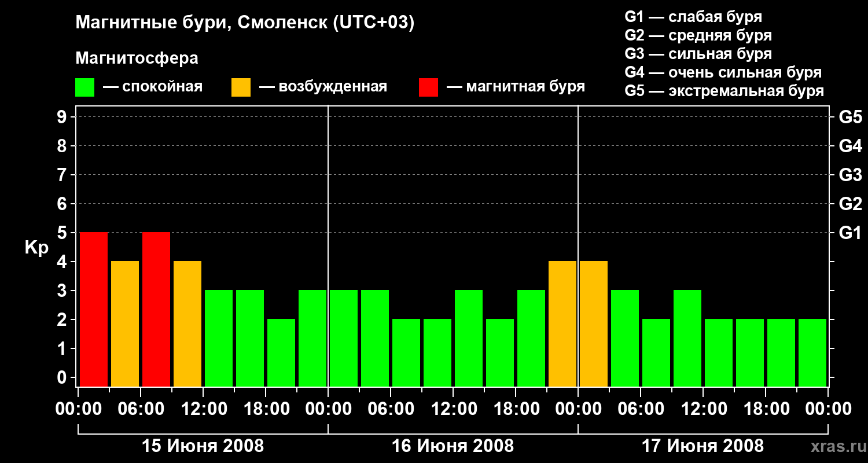Click the Kp axis title

pyautogui.click(x=36, y=248)
